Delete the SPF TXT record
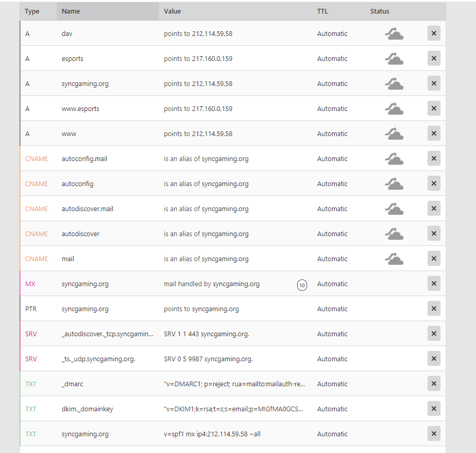The image size is (476, 453). tap(434, 434)
